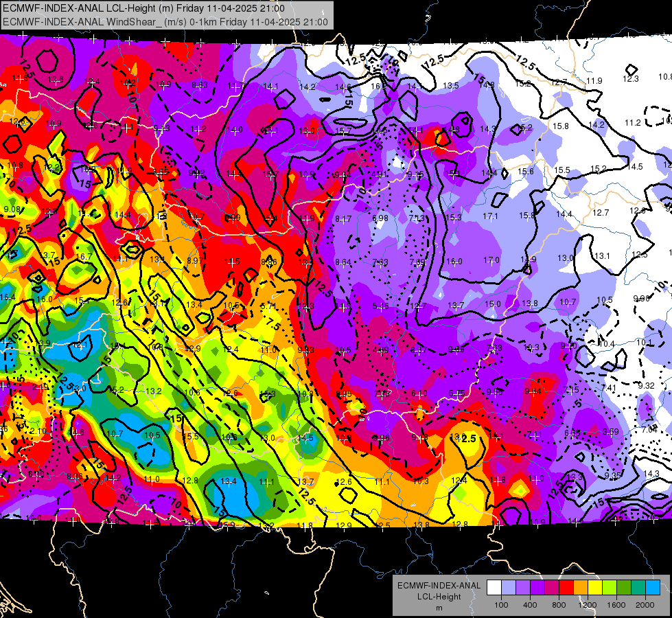
Task: Click the '5.71' wind shear value
Action: 268,306
